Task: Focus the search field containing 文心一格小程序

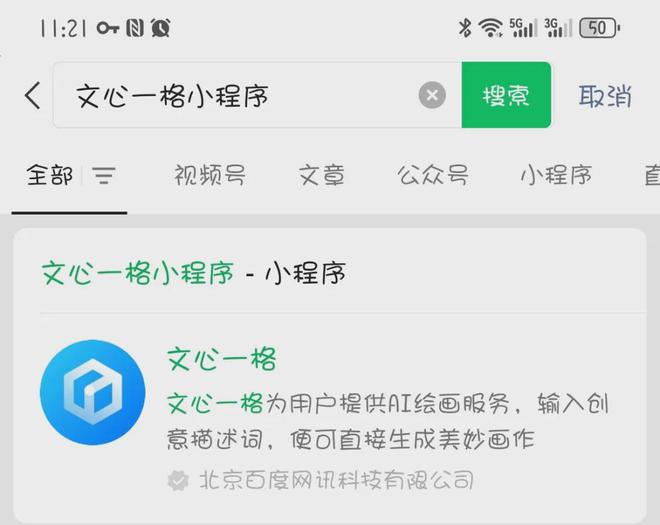Action: pyautogui.click(x=257, y=95)
